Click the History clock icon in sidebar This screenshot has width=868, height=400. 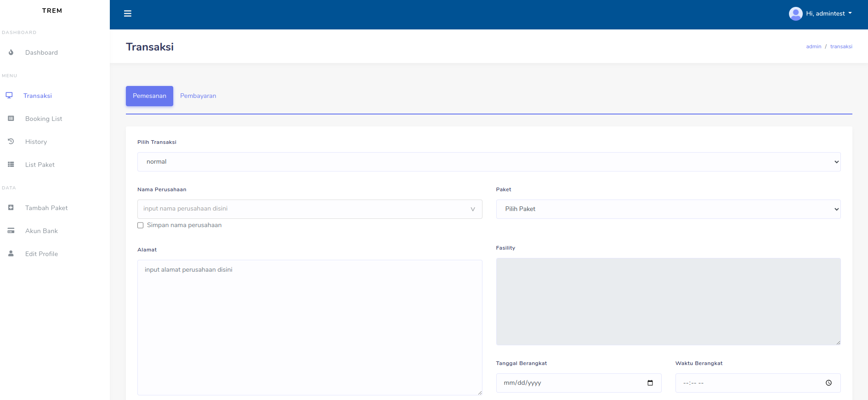click(x=11, y=142)
